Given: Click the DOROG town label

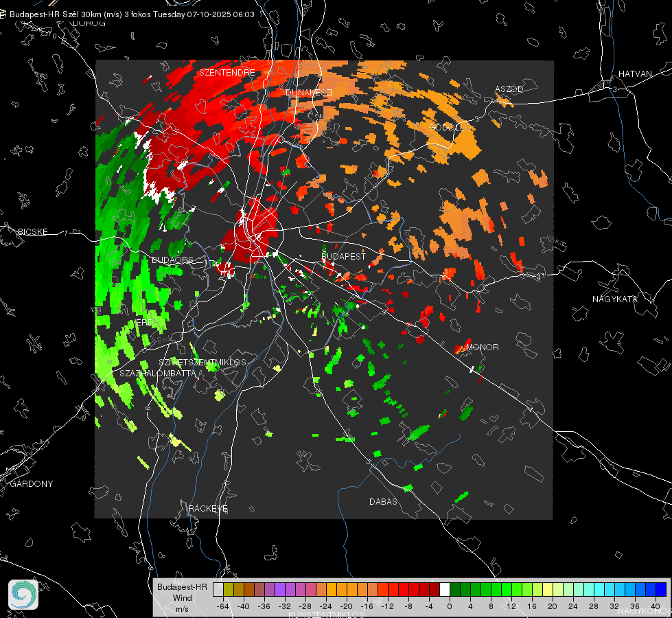Looking at the screenshot, I should click(x=89, y=23).
